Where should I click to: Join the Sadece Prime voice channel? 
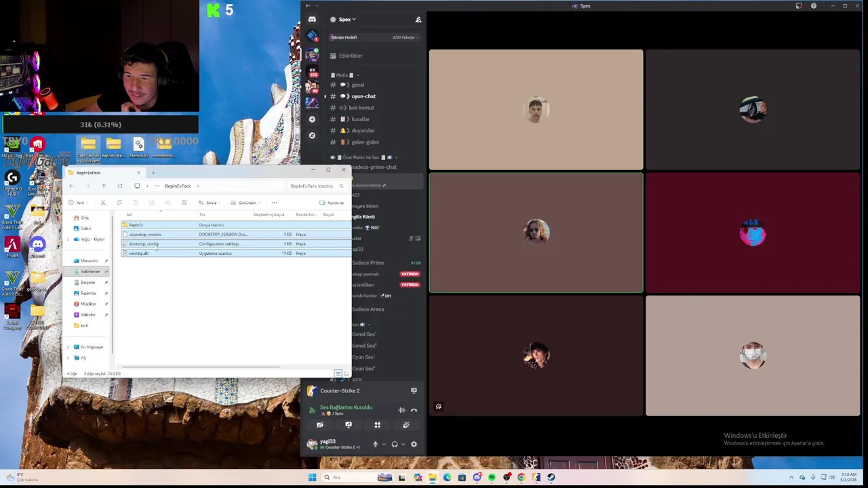pyautogui.click(x=367, y=263)
